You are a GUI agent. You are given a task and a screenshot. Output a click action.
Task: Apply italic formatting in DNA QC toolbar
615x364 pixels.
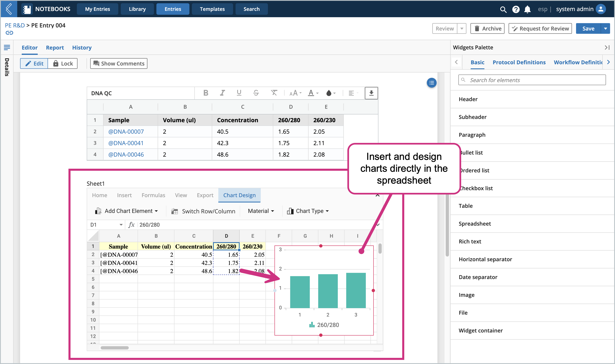(222, 93)
